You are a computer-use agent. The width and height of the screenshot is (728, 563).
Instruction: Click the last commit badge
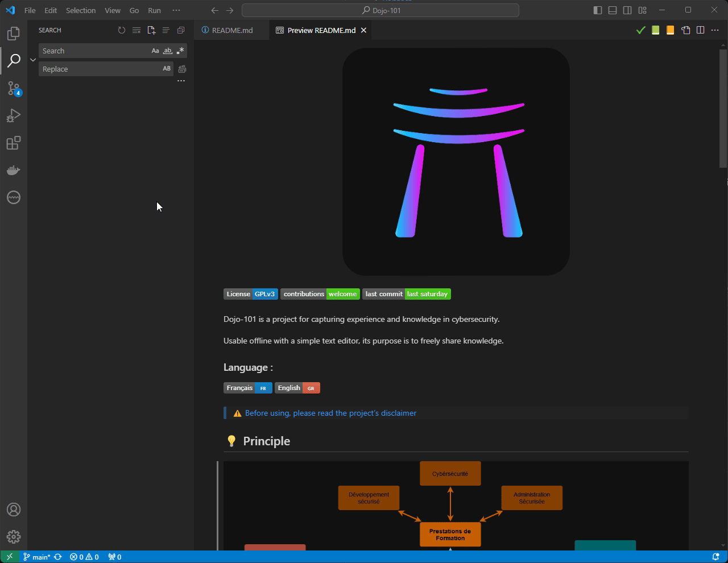(x=407, y=294)
